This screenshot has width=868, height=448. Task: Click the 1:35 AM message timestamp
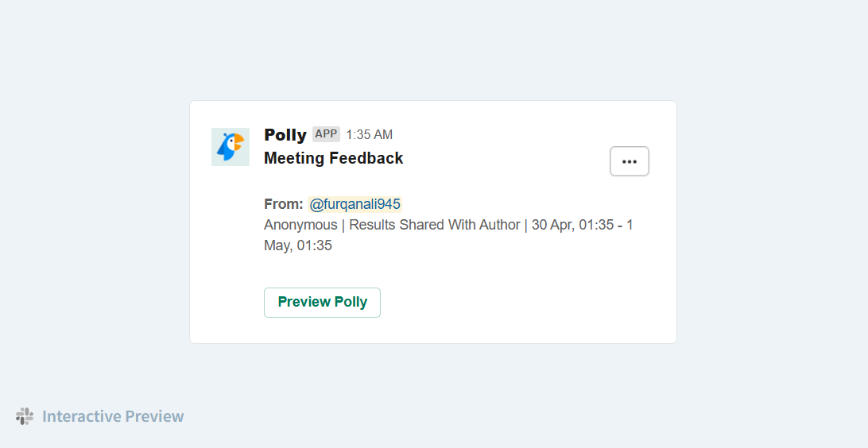370,134
